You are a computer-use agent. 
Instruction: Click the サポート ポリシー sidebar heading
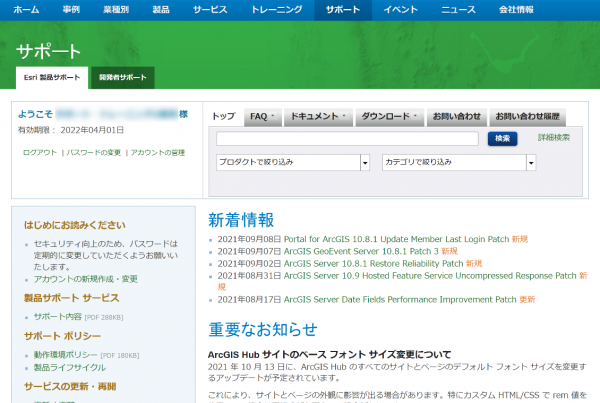coord(62,336)
